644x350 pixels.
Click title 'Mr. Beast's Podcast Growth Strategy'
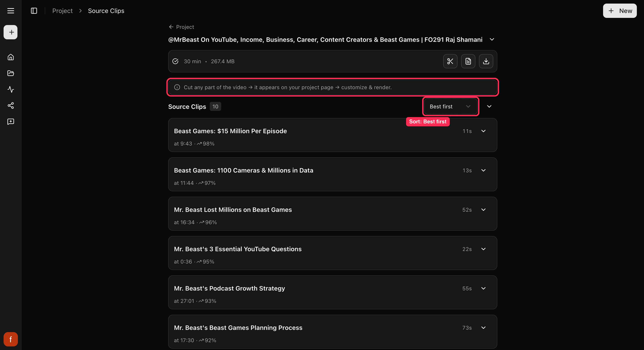pyautogui.click(x=229, y=288)
